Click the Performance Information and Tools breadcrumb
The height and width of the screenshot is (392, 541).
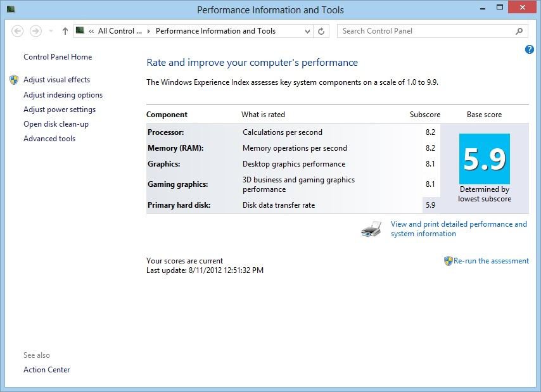(x=215, y=31)
